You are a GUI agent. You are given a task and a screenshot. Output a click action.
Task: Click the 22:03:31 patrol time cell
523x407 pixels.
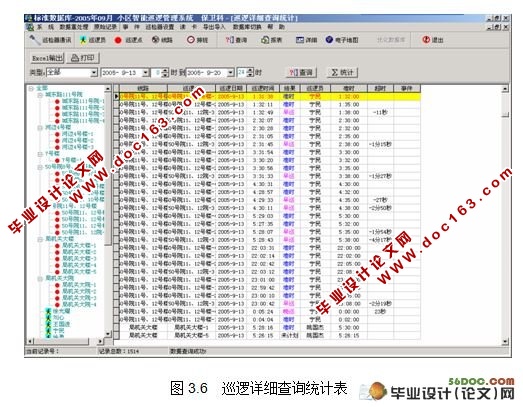tap(263, 248)
